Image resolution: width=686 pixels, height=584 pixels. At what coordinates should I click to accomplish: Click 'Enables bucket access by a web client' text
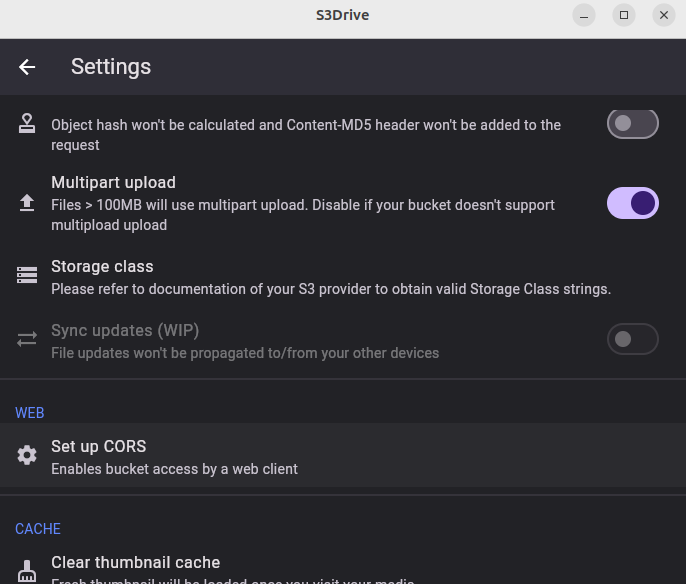[x=174, y=469]
